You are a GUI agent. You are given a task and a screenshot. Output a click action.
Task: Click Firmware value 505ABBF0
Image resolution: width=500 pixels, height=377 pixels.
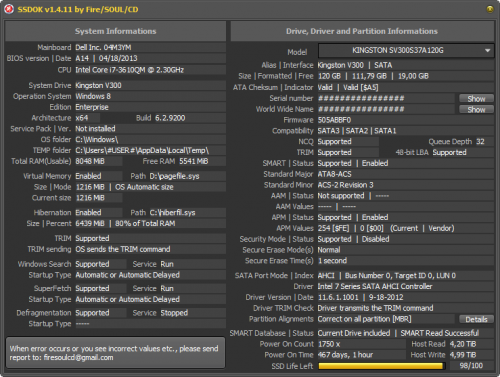(x=334, y=120)
